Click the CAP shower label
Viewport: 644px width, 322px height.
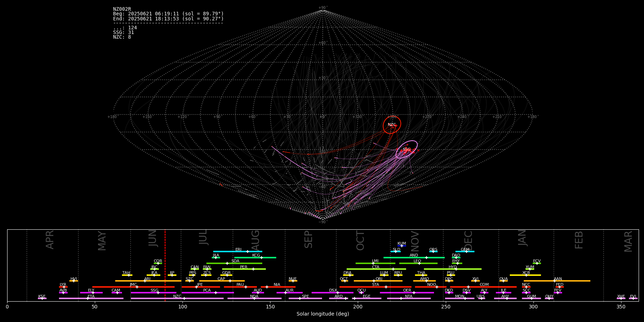coord(221,279)
